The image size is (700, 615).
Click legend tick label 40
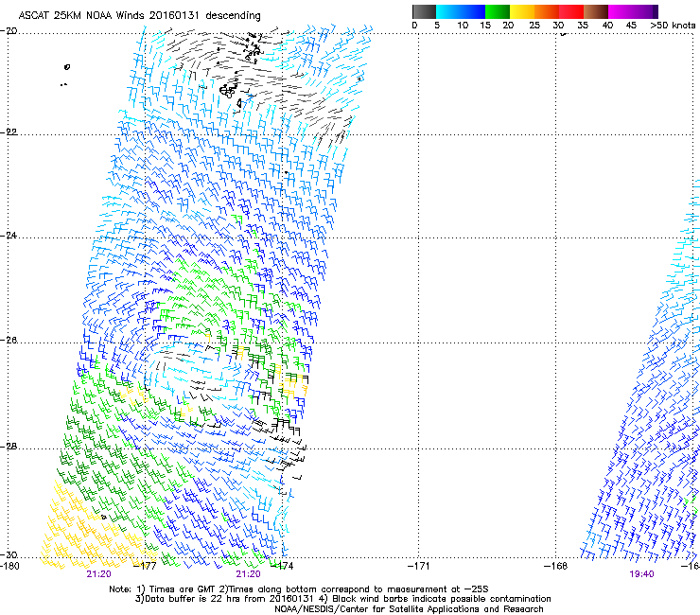pos(608,26)
